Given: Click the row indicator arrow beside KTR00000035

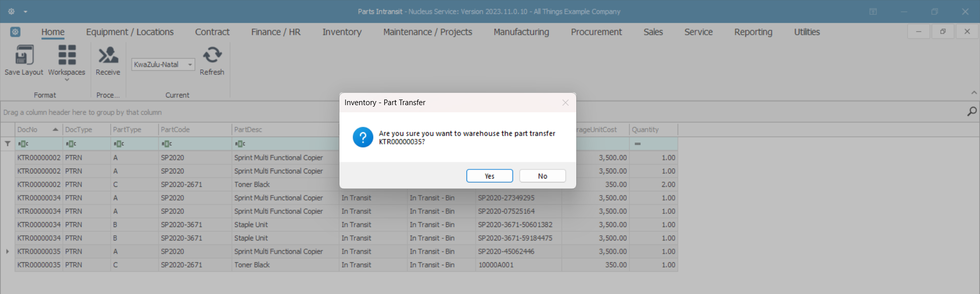Looking at the screenshot, I should (7, 252).
